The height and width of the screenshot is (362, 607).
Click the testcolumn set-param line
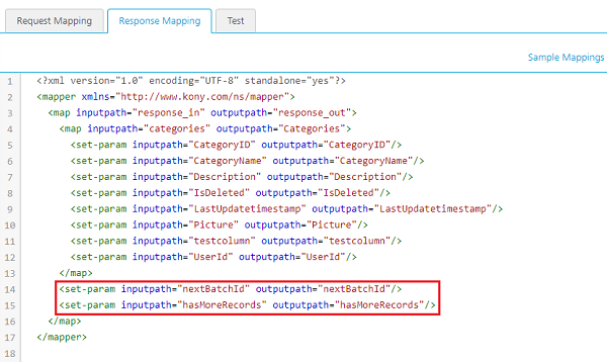click(236, 241)
